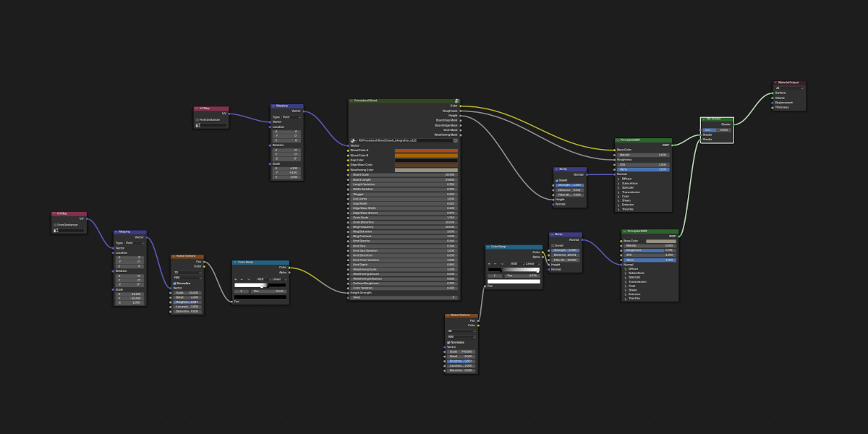This screenshot has height=434, width=868.
Task: Pick the Weathering Color swatch
Action: point(426,170)
